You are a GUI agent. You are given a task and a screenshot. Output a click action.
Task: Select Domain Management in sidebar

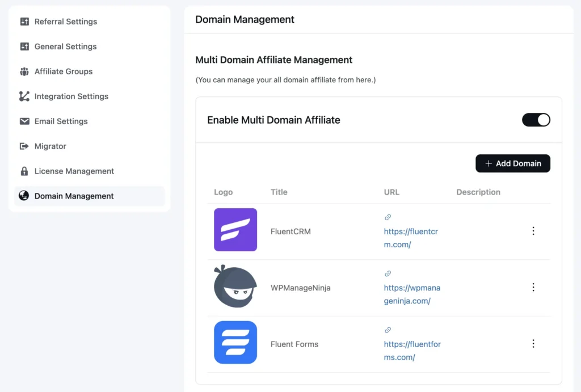tap(89, 196)
